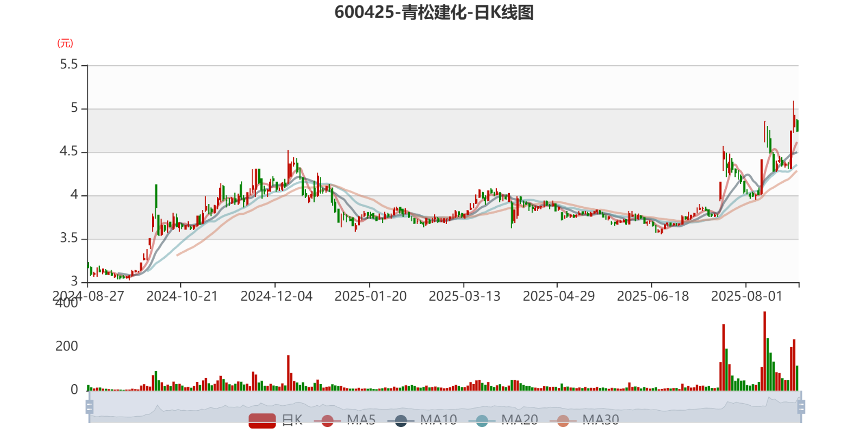Hide the MA20 moving average line
This screenshot has height=434, width=868.
(503, 420)
